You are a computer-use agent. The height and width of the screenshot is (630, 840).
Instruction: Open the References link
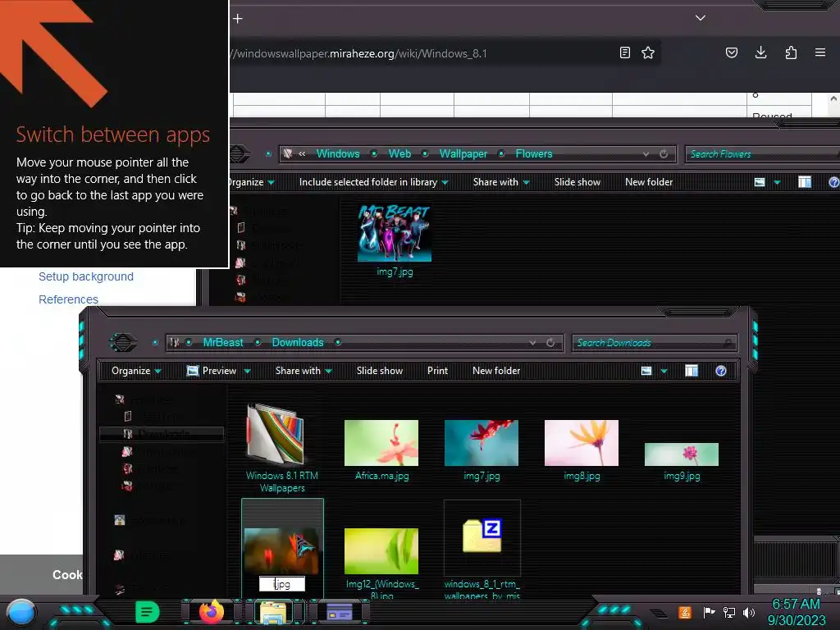click(x=68, y=299)
